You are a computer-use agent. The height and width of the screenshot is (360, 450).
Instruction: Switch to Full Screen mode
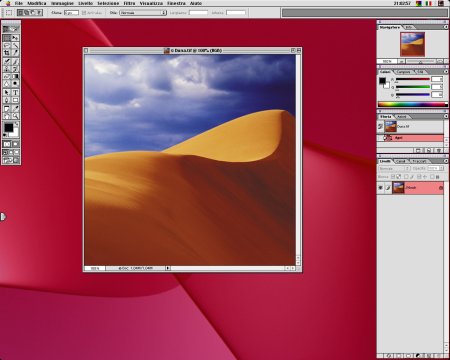tap(17, 152)
